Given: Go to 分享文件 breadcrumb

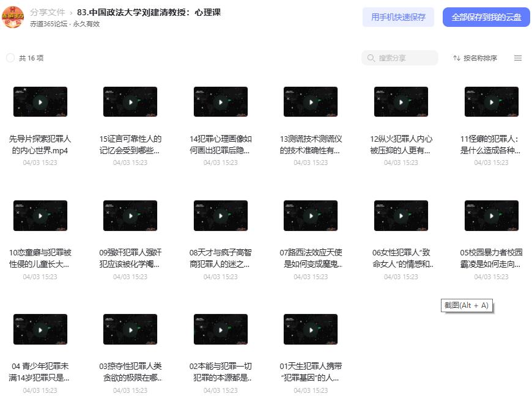Looking at the screenshot, I should pos(48,12).
